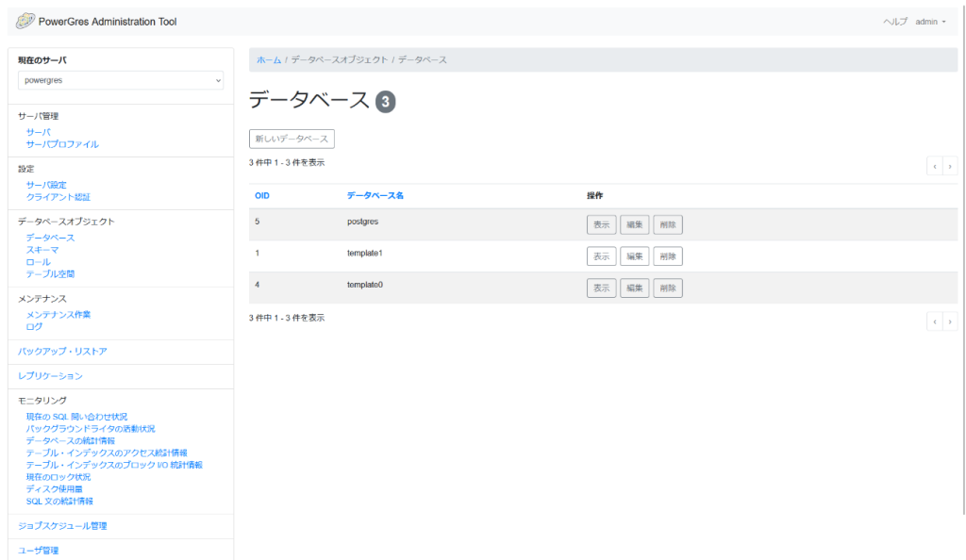This screenshot has width=966, height=560.
Task: Click ホーム in the breadcrumb
Action: (x=269, y=59)
